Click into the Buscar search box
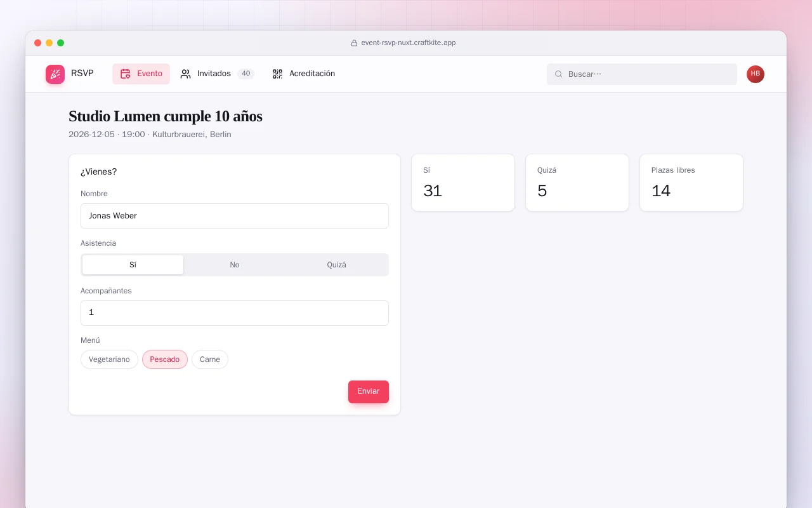Image resolution: width=812 pixels, height=508 pixels. click(x=642, y=74)
